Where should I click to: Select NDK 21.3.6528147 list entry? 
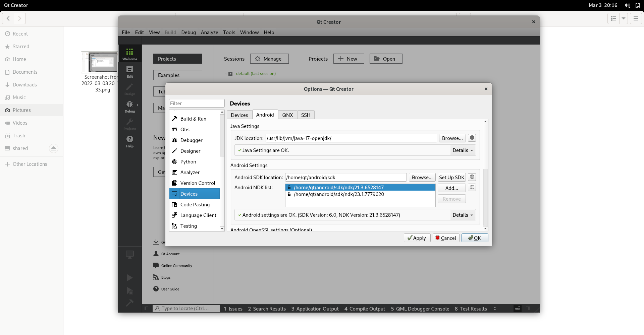360,188
